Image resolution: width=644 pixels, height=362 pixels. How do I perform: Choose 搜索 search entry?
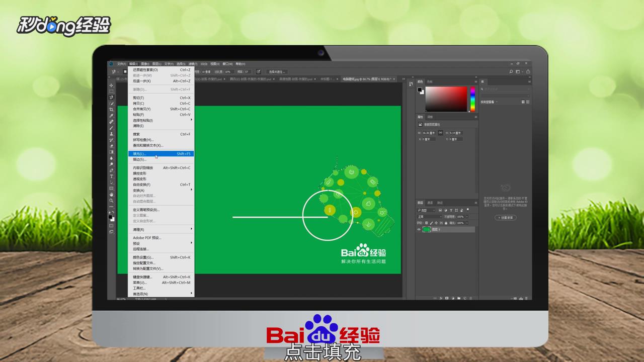161,134
